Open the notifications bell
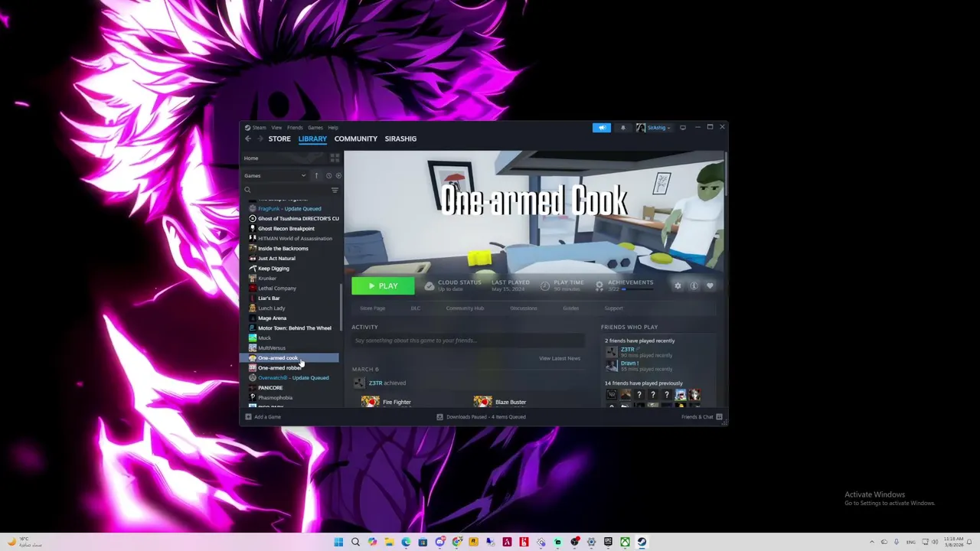This screenshot has width=980, height=551. [622, 128]
